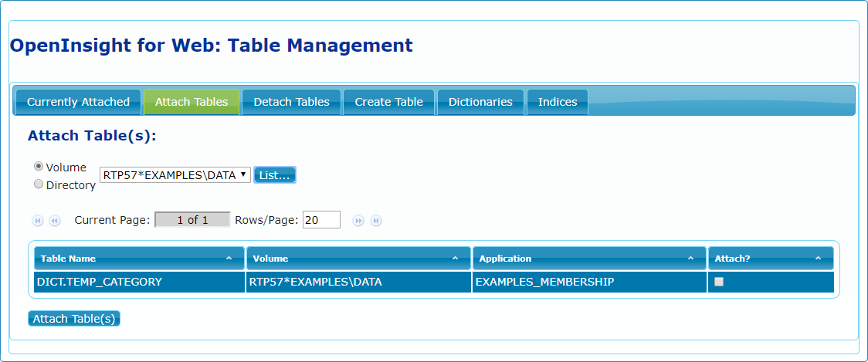Click the Table Name column header

139,259
